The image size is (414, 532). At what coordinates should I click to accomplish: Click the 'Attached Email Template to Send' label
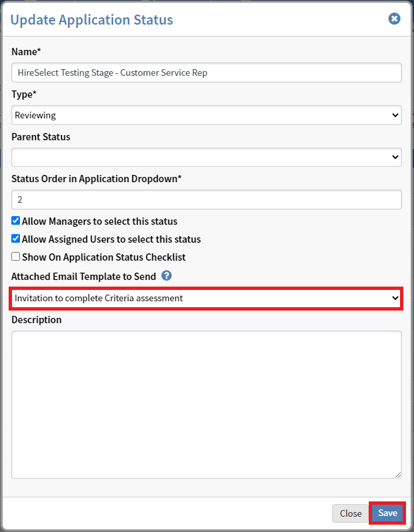click(x=84, y=276)
